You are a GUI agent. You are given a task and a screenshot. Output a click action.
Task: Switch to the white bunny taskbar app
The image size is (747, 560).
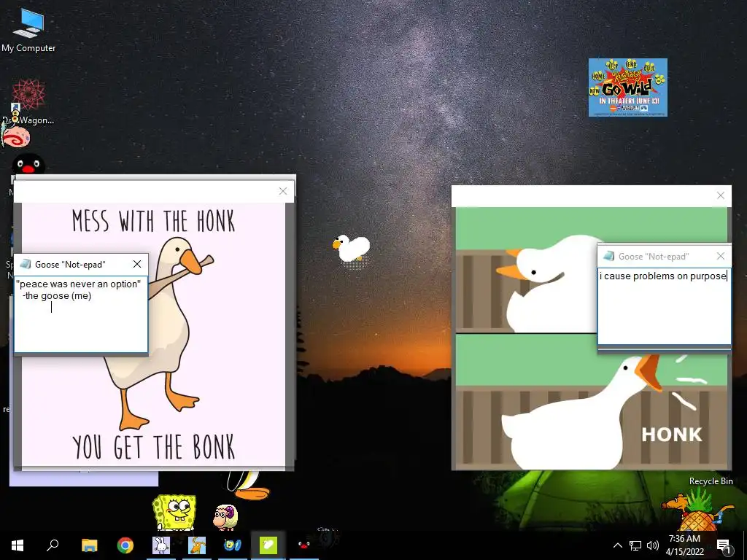[161, 545]
